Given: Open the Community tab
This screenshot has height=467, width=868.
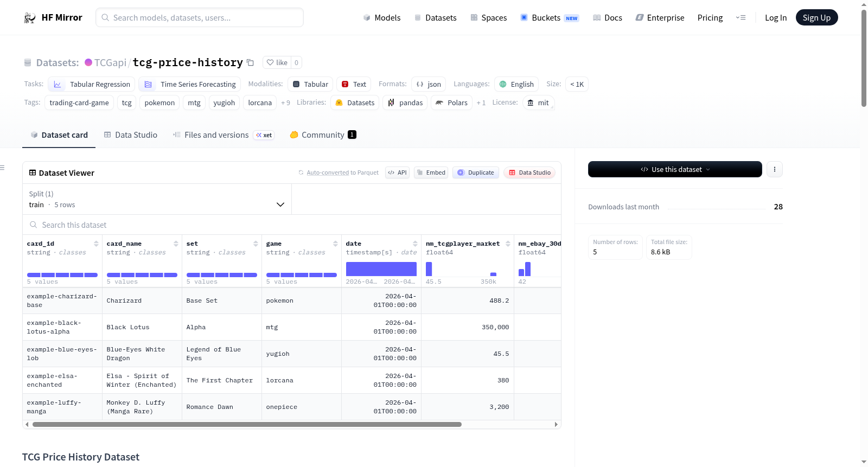Looking at the screenshot, I should point(323,135).
